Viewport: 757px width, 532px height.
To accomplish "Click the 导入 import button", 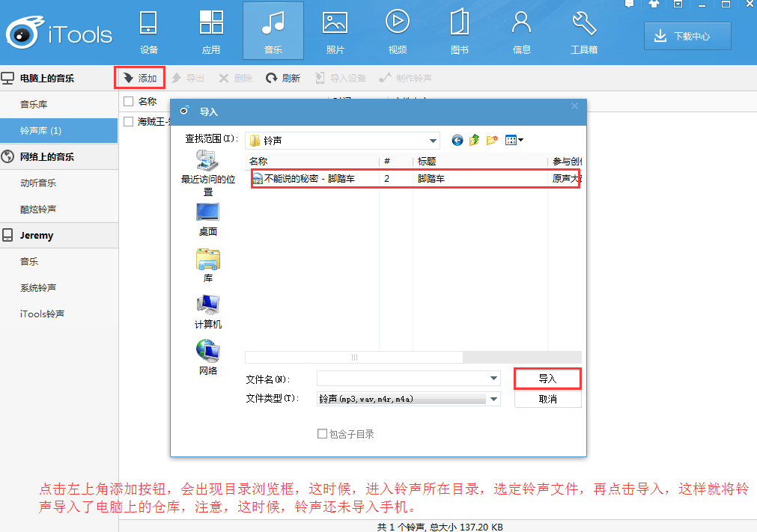I will (547, 378).
